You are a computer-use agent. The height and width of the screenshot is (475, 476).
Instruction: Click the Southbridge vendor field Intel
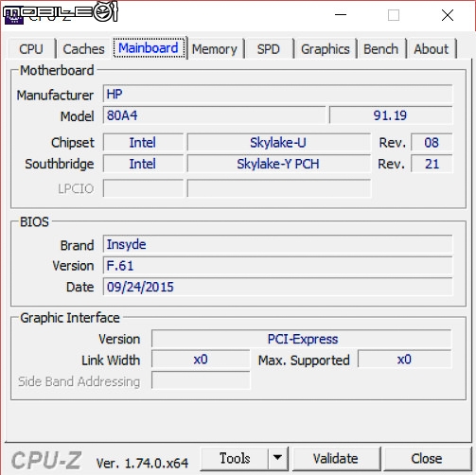click(143, 164)
